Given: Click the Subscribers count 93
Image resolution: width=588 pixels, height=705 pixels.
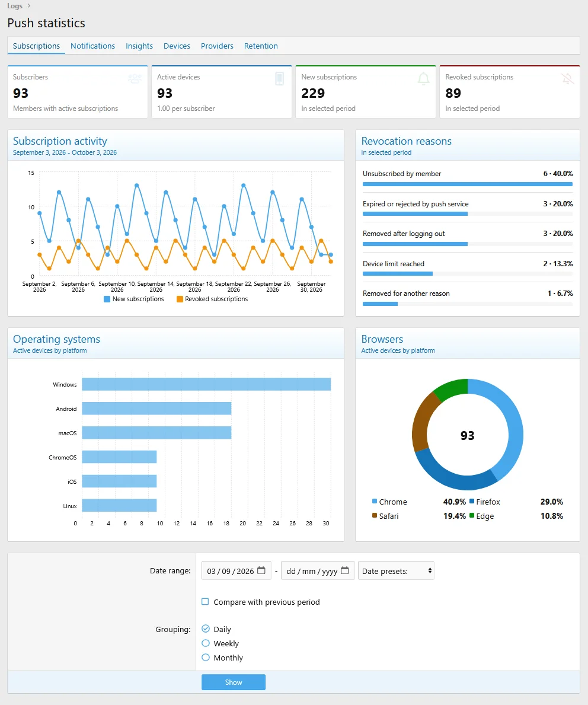Looking at the screenshot, I should tap(21, 93).
